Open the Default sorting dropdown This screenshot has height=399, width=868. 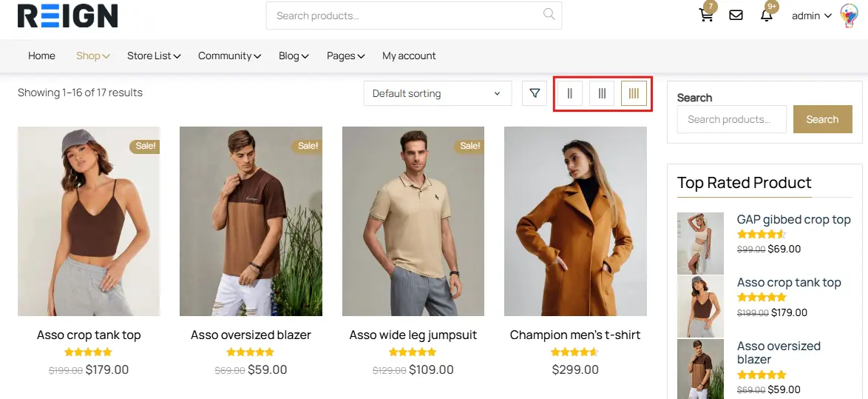click(437, 93)
